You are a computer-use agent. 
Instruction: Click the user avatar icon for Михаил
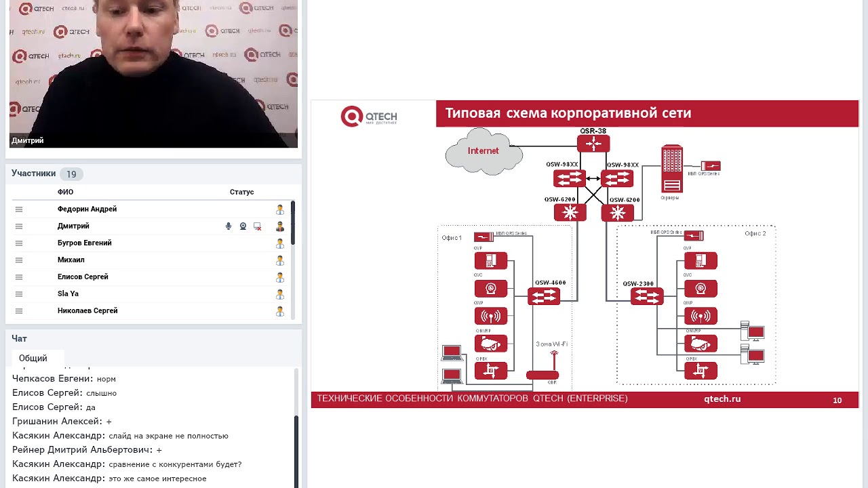[x=280, y=260]
